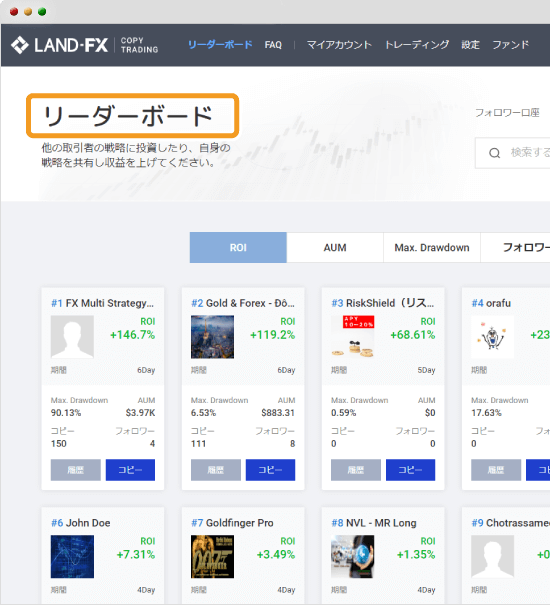Click the $883.31 AUM value

coord(278,413)
